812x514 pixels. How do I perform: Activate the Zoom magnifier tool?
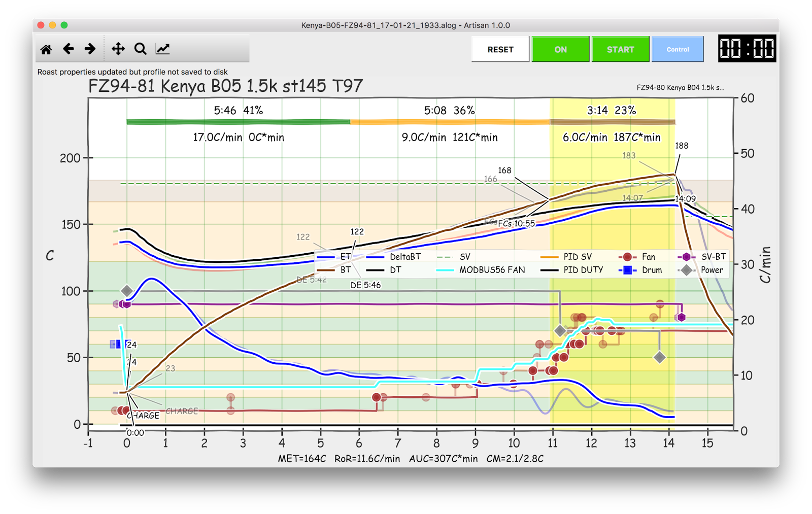[x=141, y=49]
